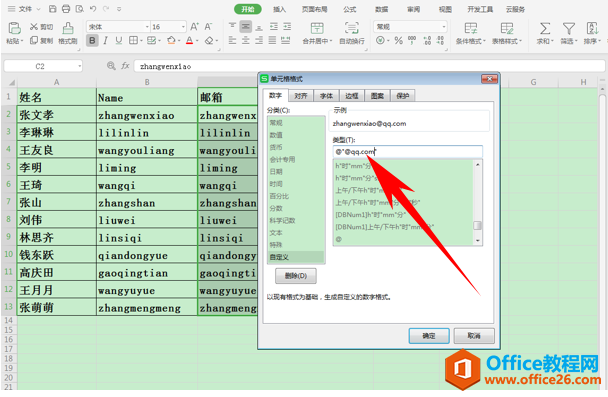Click the fx insert function icon
The width and height of the screenshot is (608, 397).
coord(125,66)
